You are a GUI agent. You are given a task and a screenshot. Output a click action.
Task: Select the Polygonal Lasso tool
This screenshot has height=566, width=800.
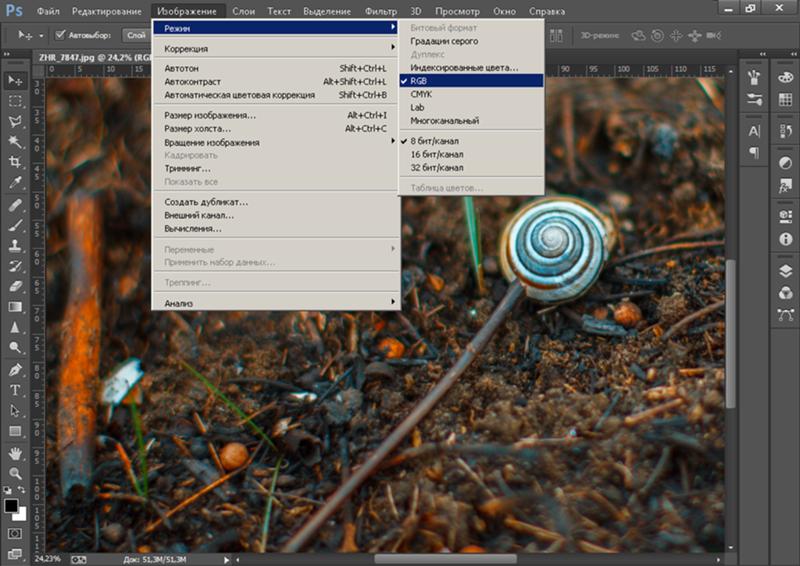point(15,121)
